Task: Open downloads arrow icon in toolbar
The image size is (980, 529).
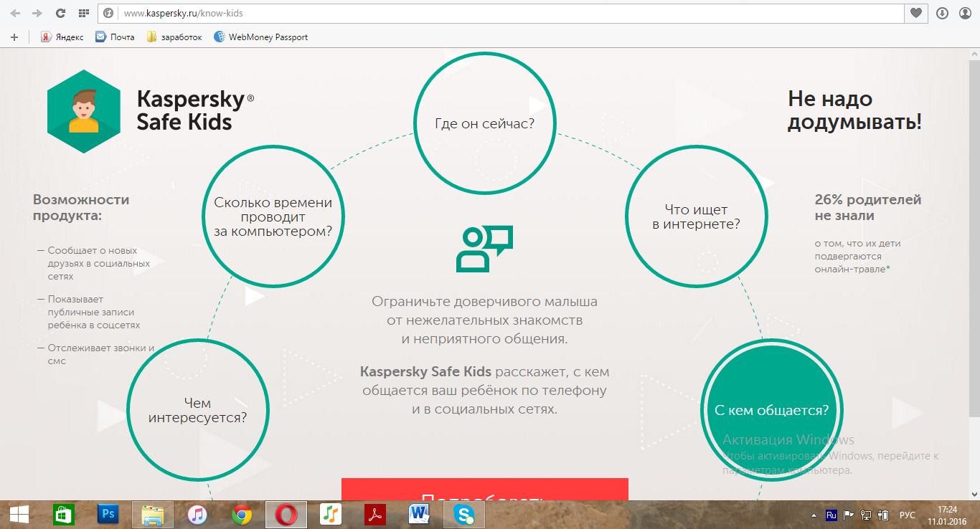Action: [943, 13]
